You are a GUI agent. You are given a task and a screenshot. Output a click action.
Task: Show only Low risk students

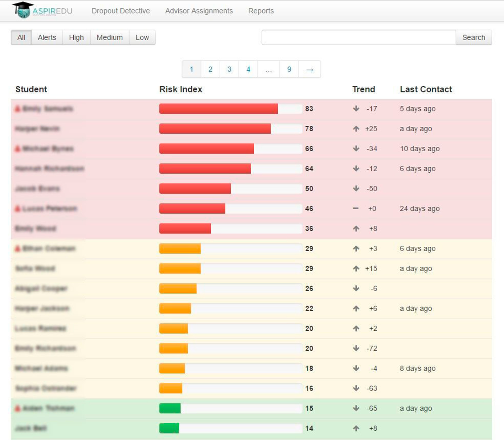pos(142,37)
